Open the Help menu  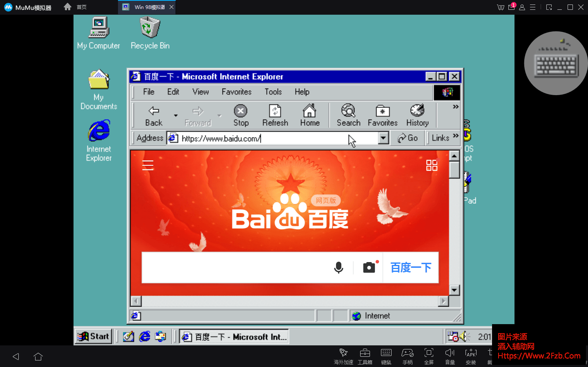(x=302, y=92)
